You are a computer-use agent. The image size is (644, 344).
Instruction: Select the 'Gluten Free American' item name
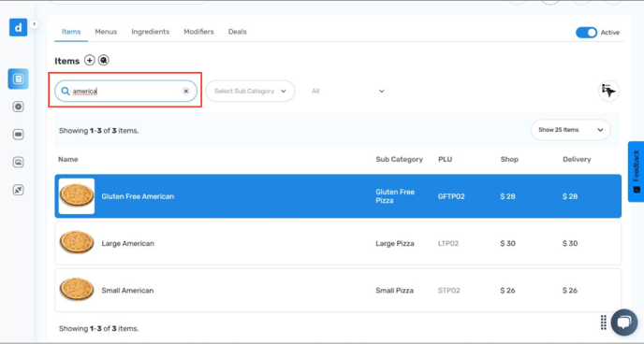[x=138, y=196]
